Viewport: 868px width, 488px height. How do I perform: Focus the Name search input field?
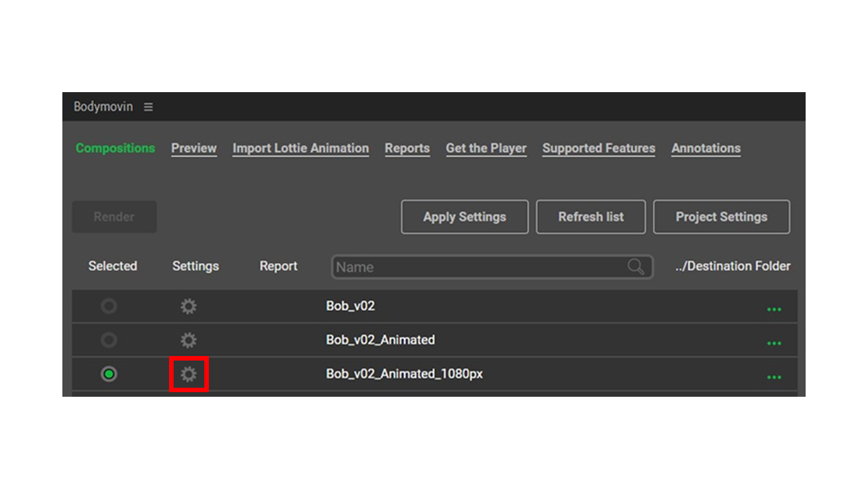492,267
